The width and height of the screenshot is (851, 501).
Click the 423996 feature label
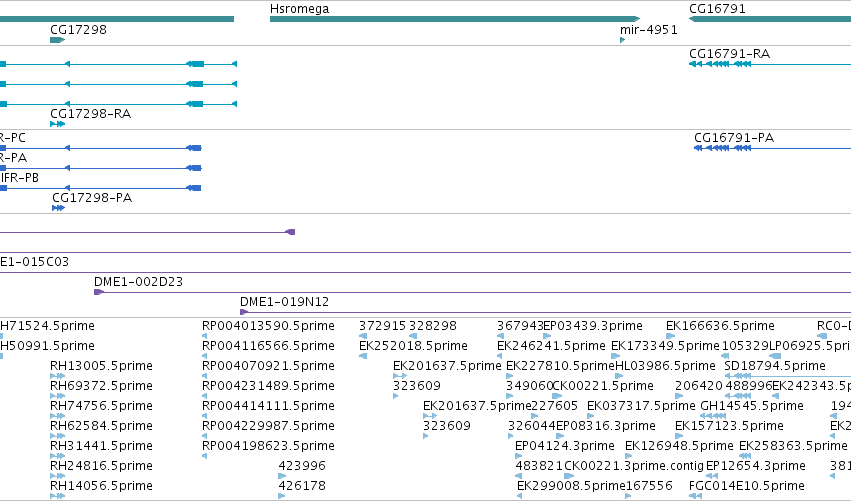[x=302, y=466]
